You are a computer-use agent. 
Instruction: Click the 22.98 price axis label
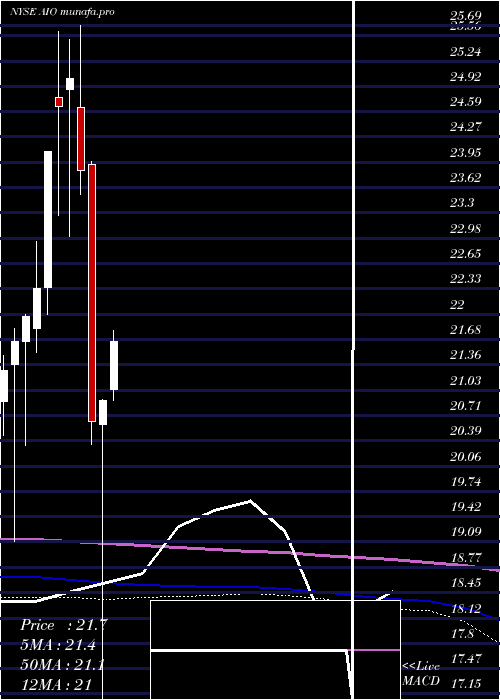coord(466,229)
